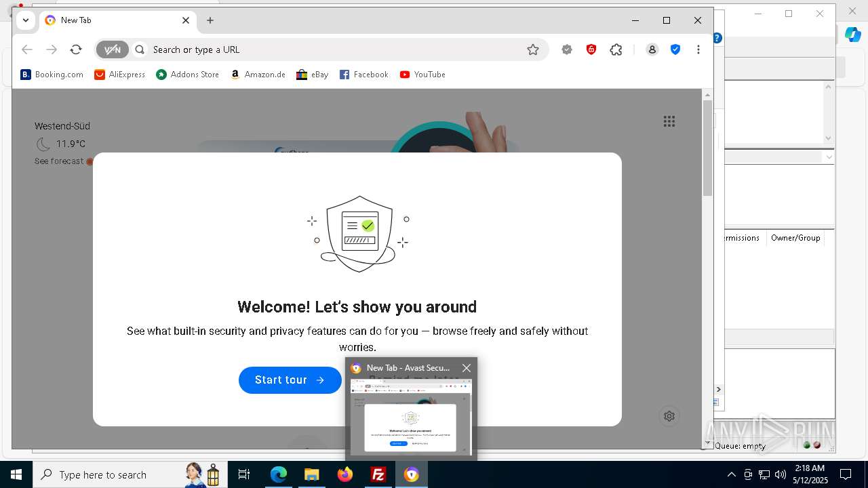The image size is (868, 488).
Task: Open the apps grid icon on New Tab
Action: 669,121
